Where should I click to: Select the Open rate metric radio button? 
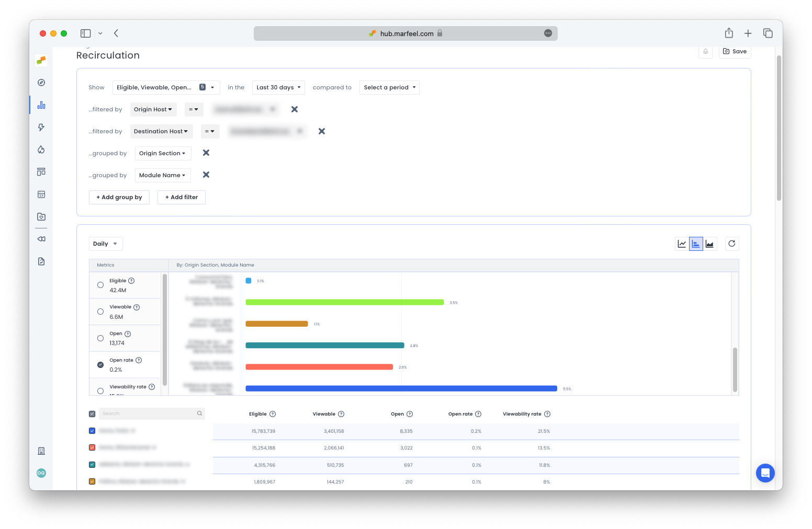tap(100, 364)
